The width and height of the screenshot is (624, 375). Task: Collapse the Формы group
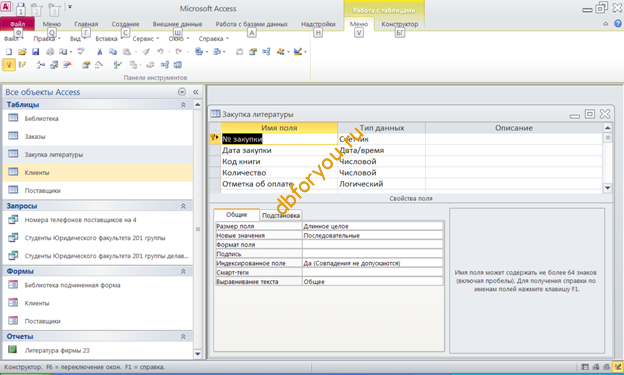click(x=183, y=271)
